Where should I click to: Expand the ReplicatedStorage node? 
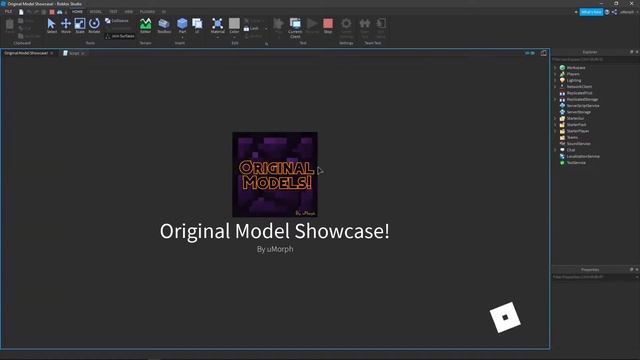[x=555, y=99]
